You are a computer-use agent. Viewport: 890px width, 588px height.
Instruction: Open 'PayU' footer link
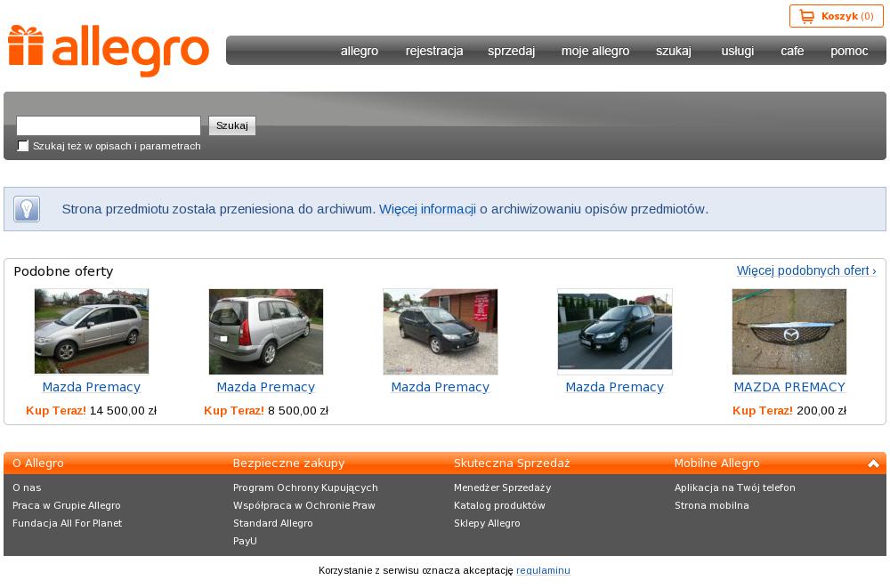point(245,541)
